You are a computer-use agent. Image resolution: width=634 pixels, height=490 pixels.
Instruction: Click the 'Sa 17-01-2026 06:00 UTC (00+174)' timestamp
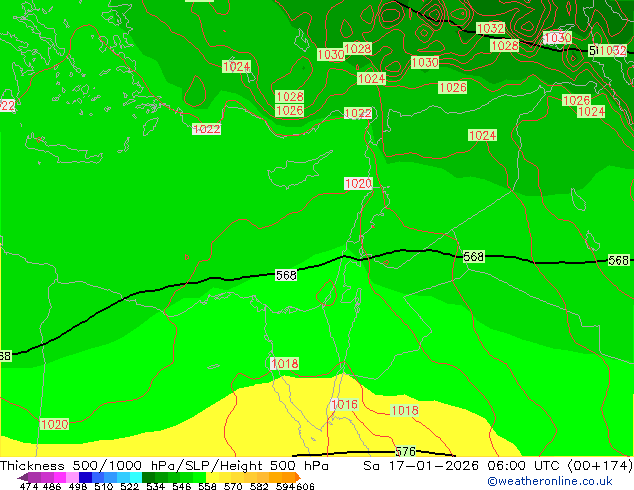pos(498,466)
